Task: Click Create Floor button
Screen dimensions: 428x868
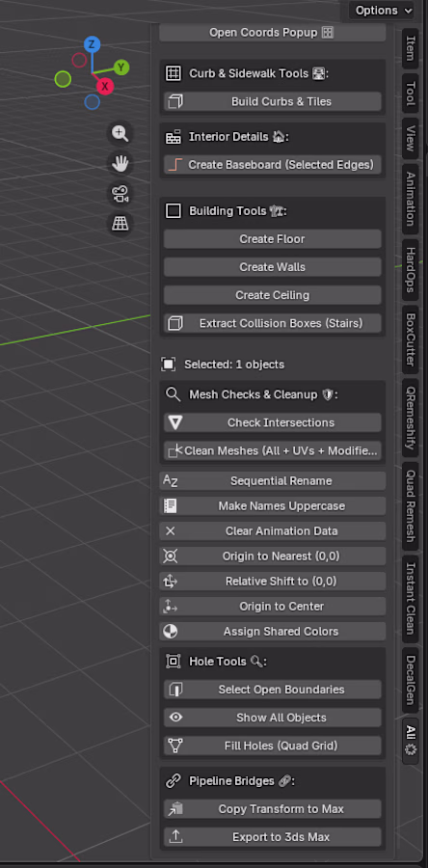Action: click(272, 239)
